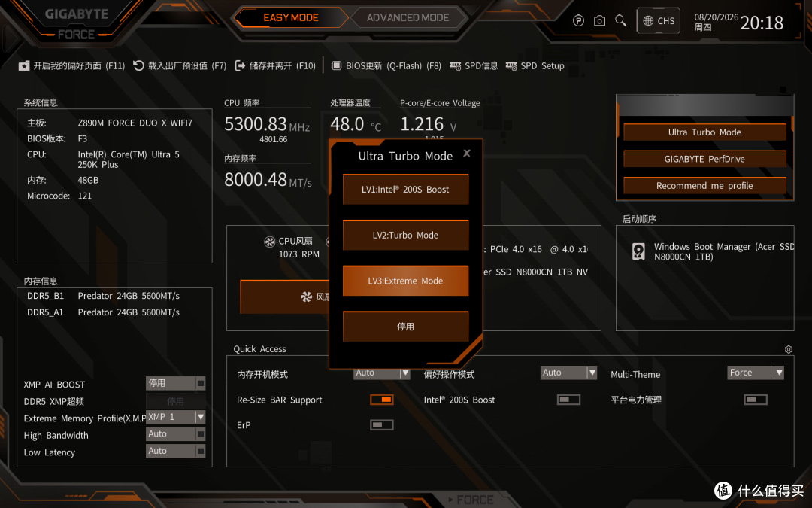Open Multi-Theme Force dropdown
The image size is (812, 508).
[x=756, y=373]
